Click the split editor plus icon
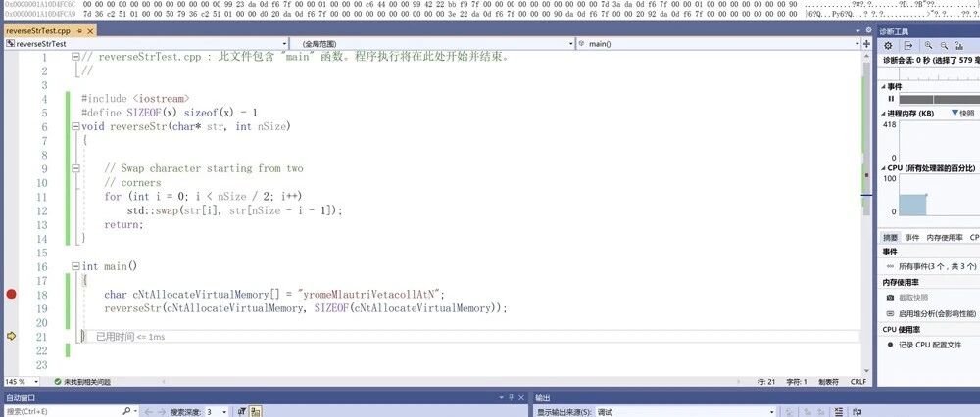Screen dimensions: 980x417 867,44
